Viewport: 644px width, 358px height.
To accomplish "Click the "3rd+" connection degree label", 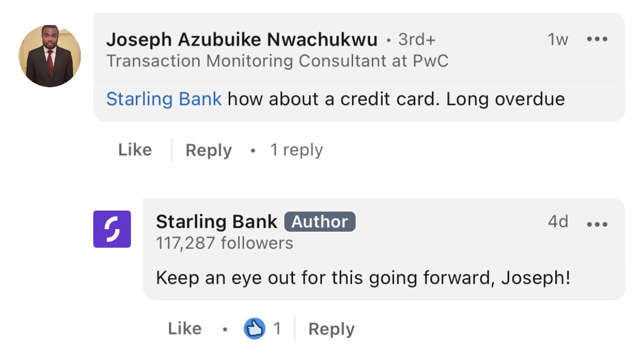I will pos(417,39).
